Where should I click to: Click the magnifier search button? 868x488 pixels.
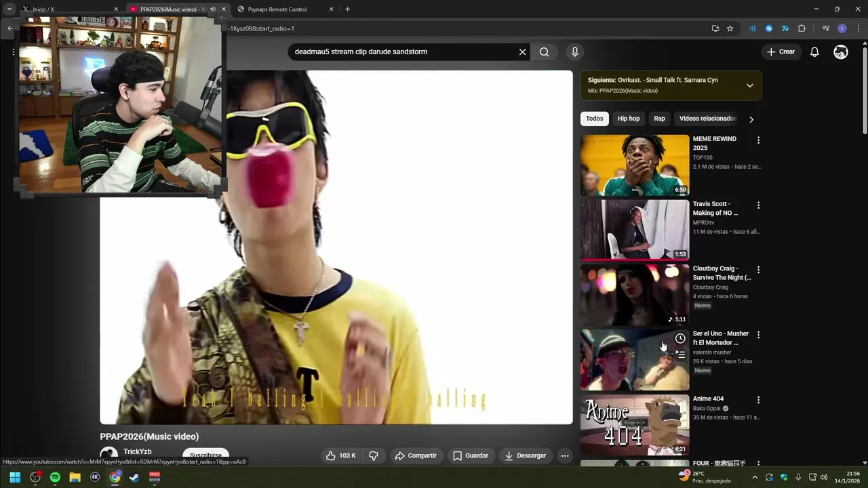pyautogui.click(x=544, y=52)
